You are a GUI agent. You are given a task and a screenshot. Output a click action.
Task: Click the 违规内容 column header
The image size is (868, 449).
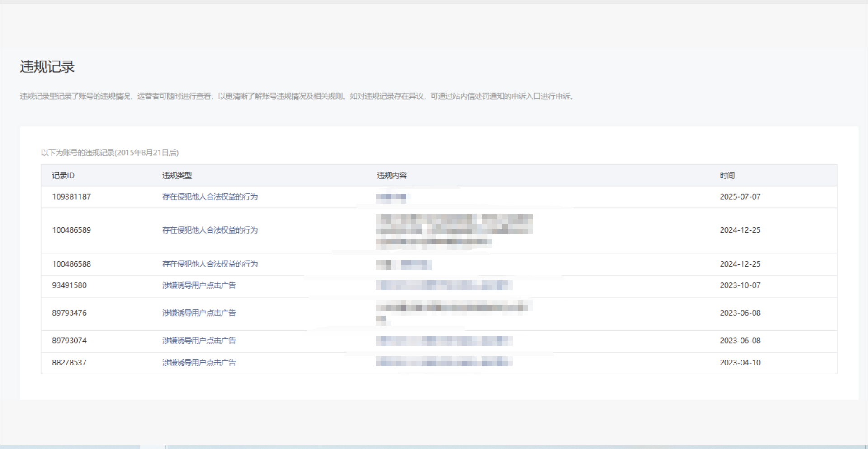(392, 176)
